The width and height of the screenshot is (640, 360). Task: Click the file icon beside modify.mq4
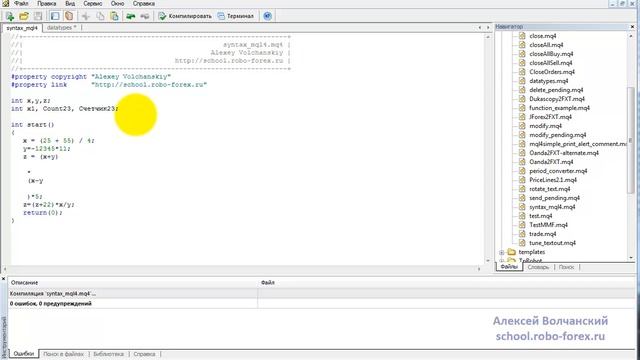[x=522, y=126]
